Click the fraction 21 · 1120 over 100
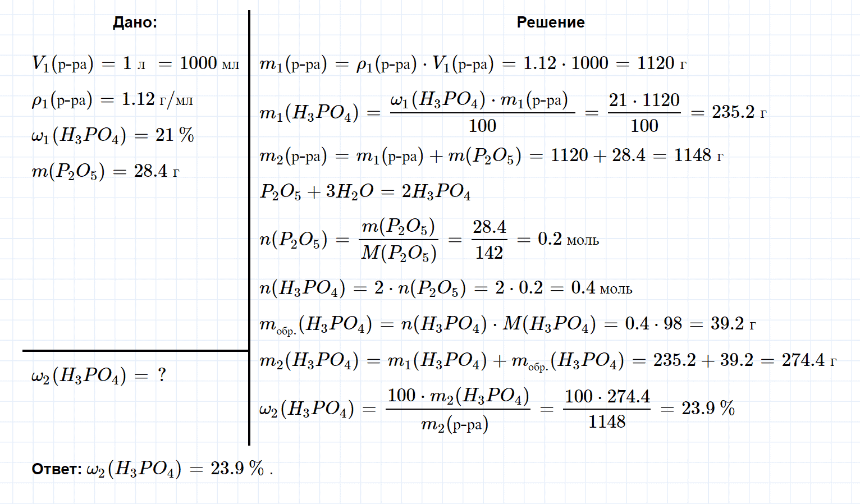 [x=644, y=113]
